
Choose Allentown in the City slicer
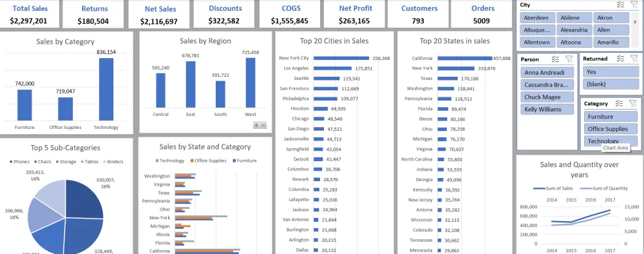[538, 42]
